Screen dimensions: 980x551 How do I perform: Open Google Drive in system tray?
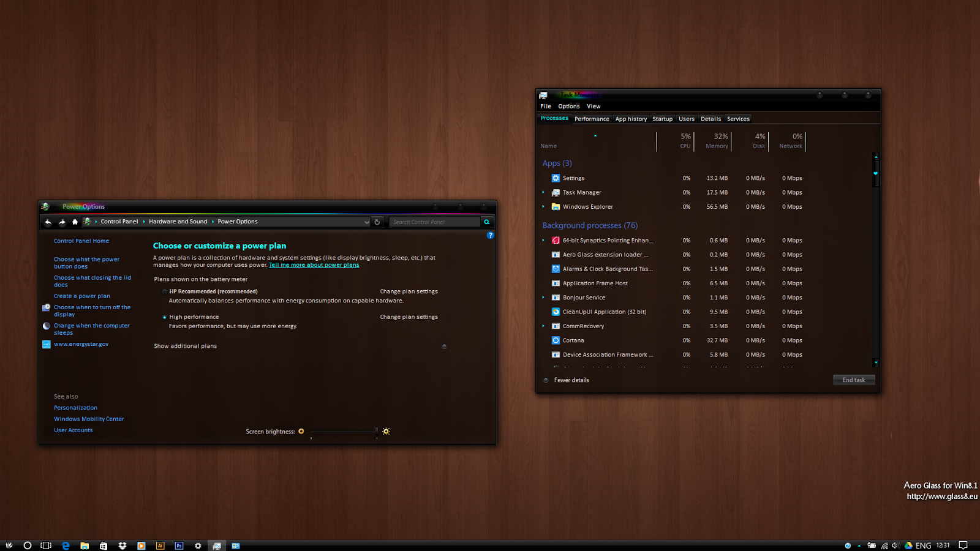pos(908,545)
